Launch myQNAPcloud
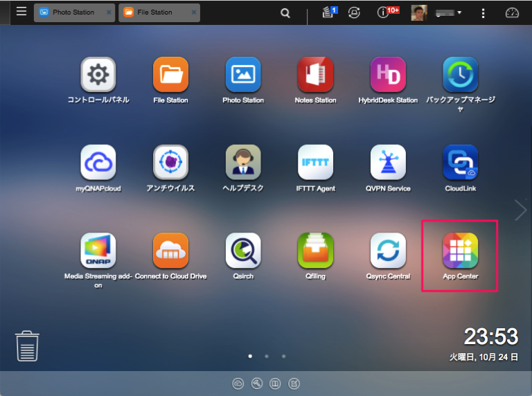This screenshot has width=532, height=396. click(x=98, y=163)
